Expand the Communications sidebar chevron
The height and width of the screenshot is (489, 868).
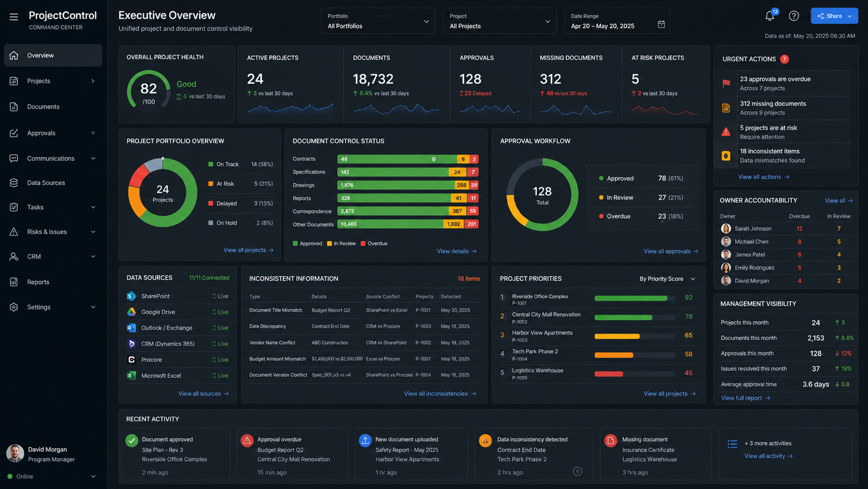pyautogui.click(x=93, y=158)
